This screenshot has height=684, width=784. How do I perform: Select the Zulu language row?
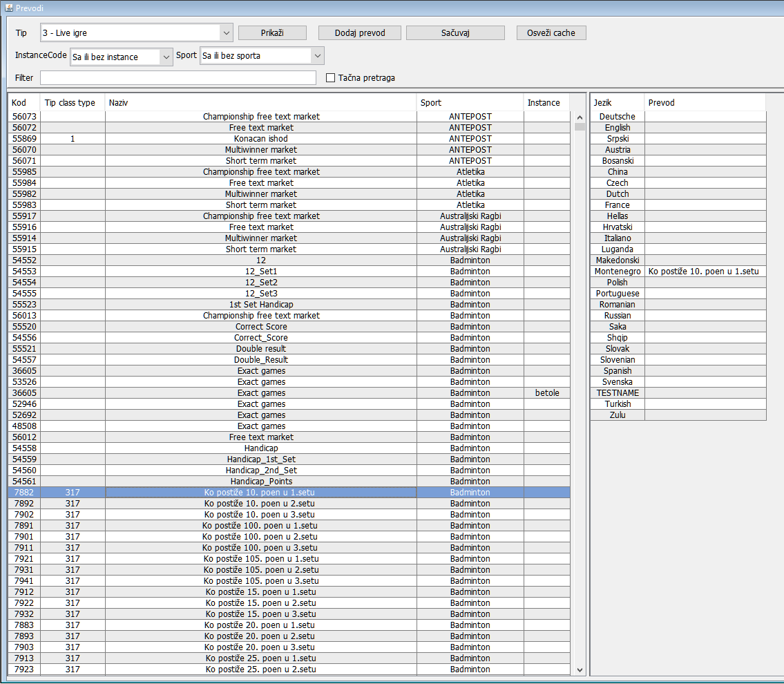[x=678, y=415]
